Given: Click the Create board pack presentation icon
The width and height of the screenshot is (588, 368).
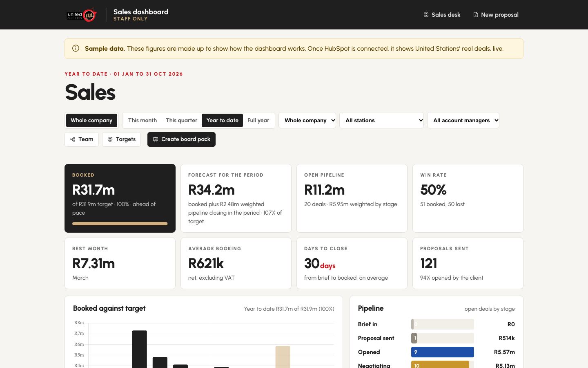Looking at the screenshot, I should (x=156, y=139).
